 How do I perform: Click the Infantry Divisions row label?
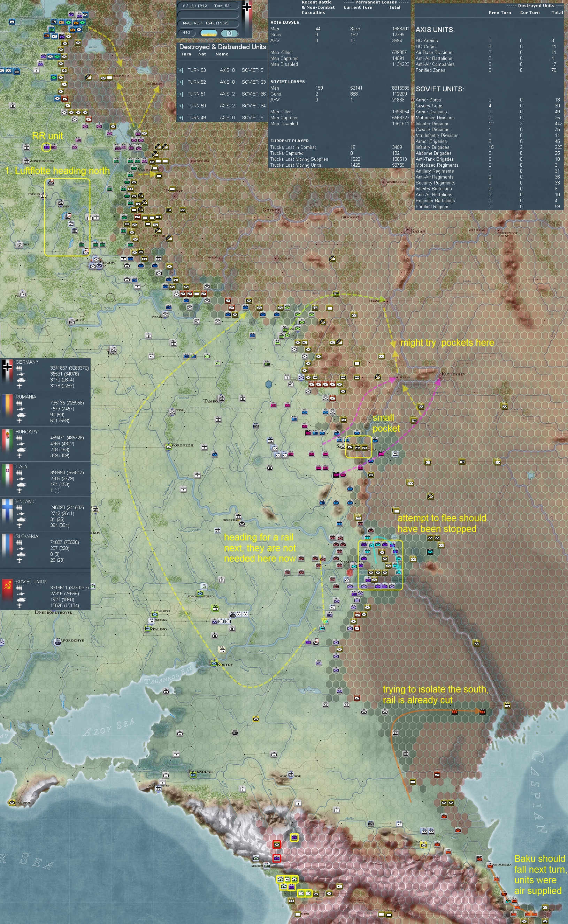click(432, 124)
